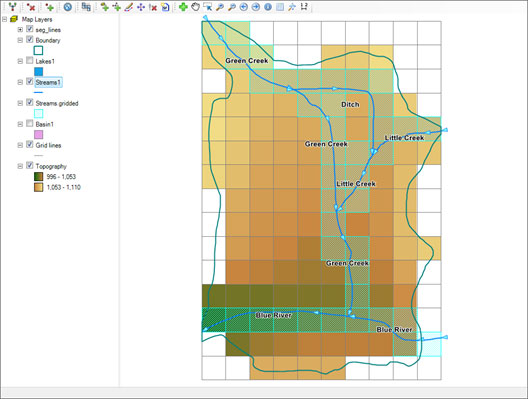The width and height of the screenshot is (528, 399).
Task: Click the add vertex tool icon
Action: coord(117,7)
